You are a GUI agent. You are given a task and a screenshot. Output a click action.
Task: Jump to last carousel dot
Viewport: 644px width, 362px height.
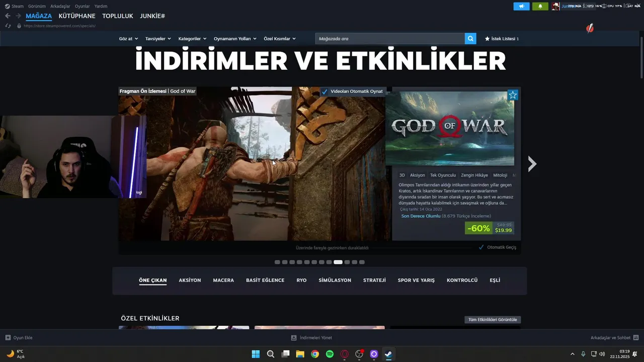click(x=362, y=262)
